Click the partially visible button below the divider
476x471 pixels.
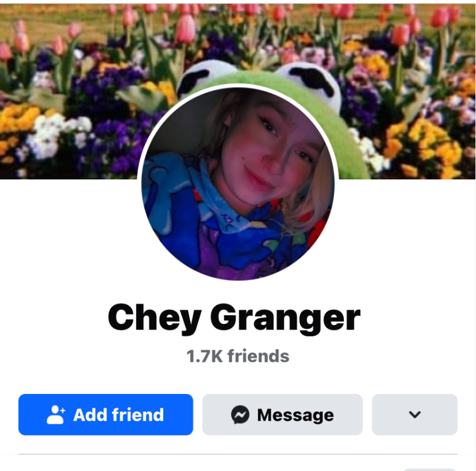click(429, 469)
